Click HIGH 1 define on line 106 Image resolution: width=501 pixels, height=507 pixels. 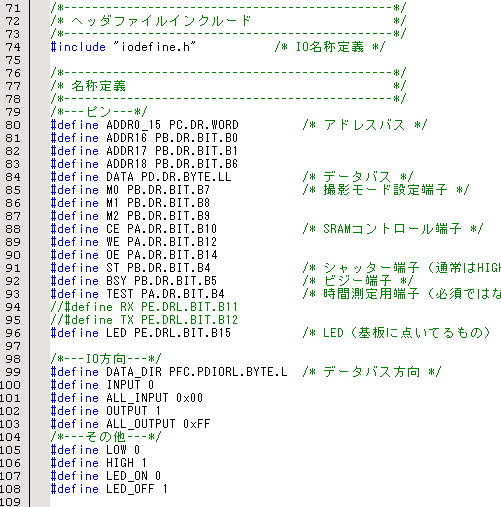pyautogui.click(x=99, y=463)
